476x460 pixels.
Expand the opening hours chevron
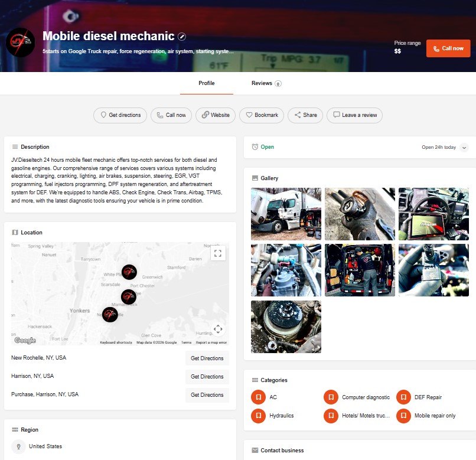tap(464, 148)
